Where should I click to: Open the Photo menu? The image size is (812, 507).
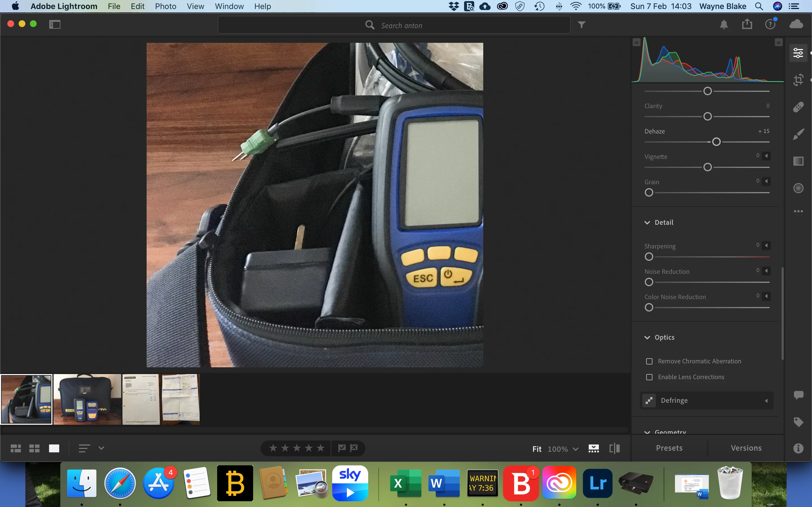click(x=166, y=6)
